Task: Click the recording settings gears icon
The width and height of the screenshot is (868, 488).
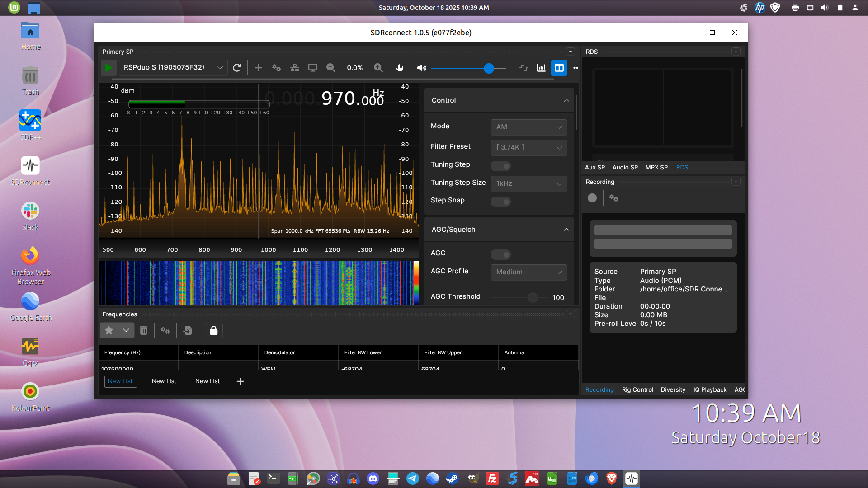Action: (613, 198)
